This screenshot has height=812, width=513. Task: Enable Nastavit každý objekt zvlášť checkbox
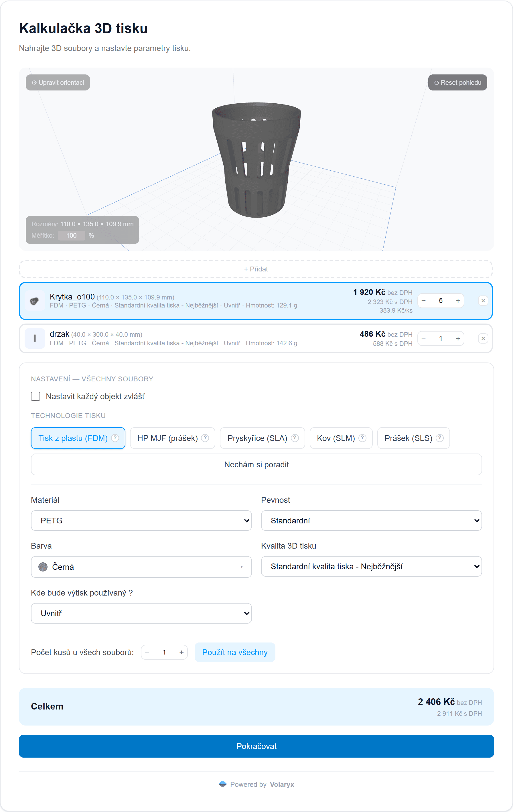pyautogui.click(x=35, y=396)
